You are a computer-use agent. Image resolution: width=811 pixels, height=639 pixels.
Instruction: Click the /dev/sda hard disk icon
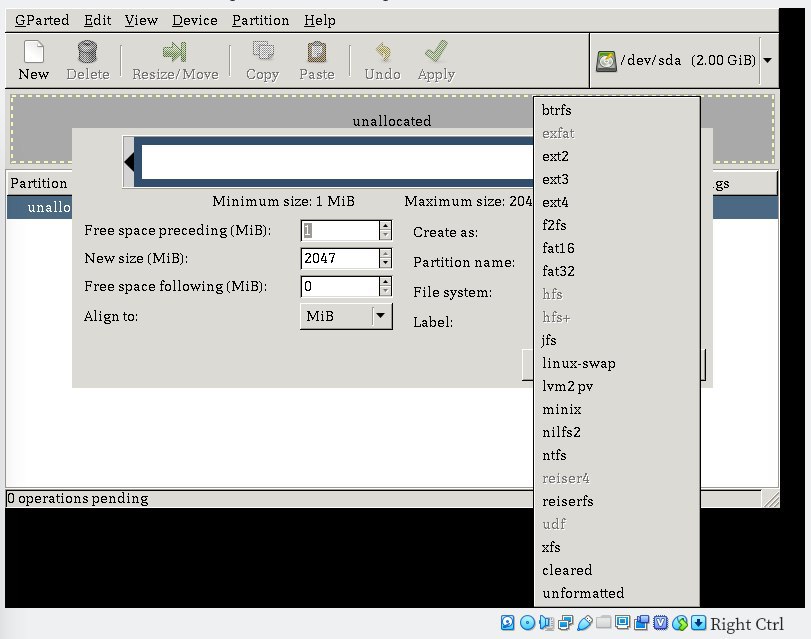click(x=606, y=61)
